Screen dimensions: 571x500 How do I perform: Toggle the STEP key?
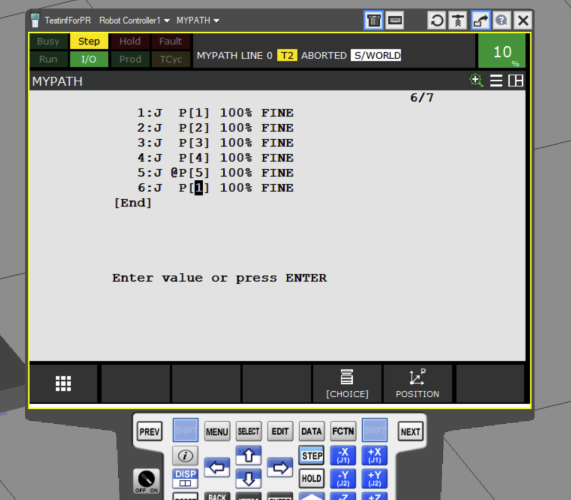311,455
